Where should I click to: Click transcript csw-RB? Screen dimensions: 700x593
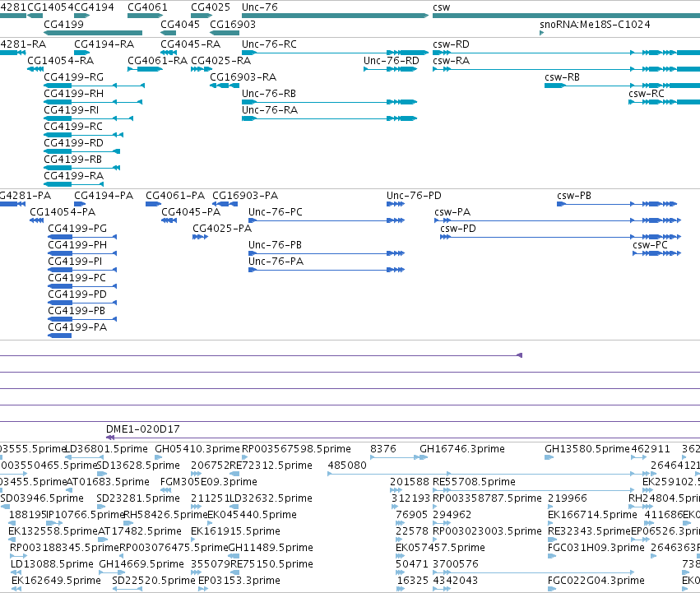coord(562,77)
